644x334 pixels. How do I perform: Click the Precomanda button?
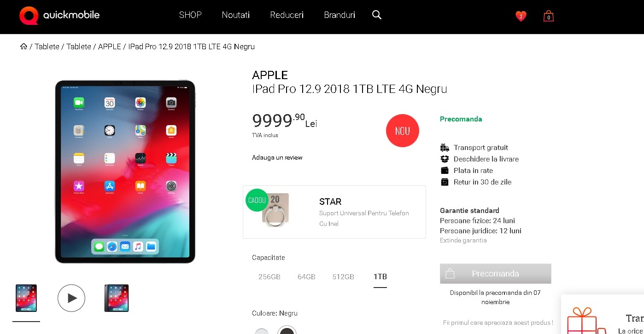coord(496,274)
